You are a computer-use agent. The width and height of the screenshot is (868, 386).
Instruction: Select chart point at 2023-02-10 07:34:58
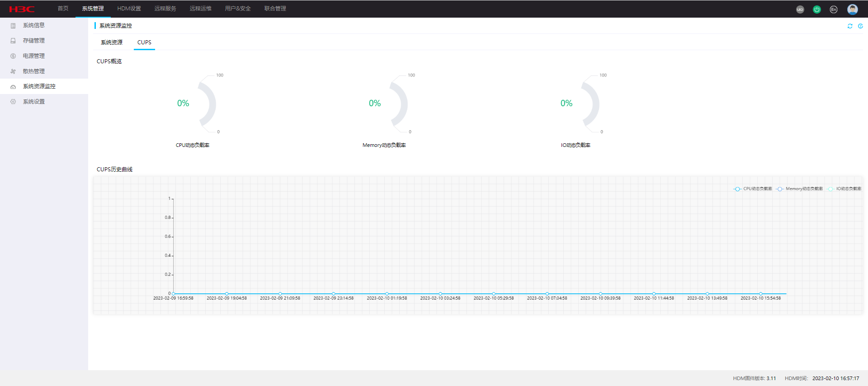547,294
